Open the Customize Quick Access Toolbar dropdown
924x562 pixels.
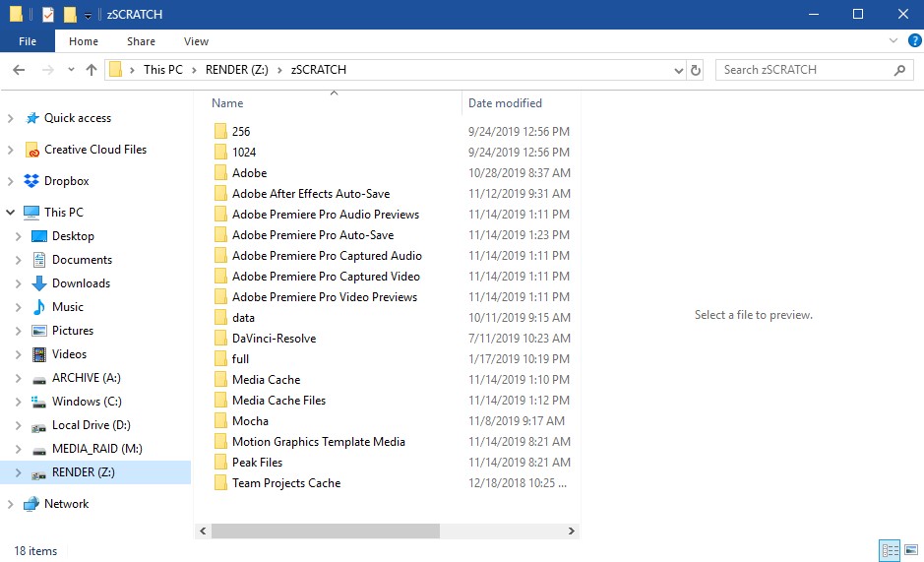(88, 16)
